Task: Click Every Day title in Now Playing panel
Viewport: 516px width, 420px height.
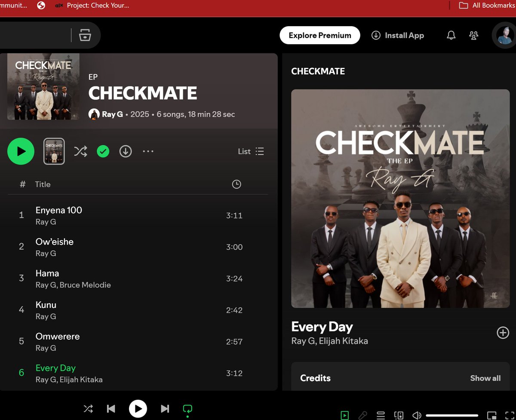Action: pos(322,327)
